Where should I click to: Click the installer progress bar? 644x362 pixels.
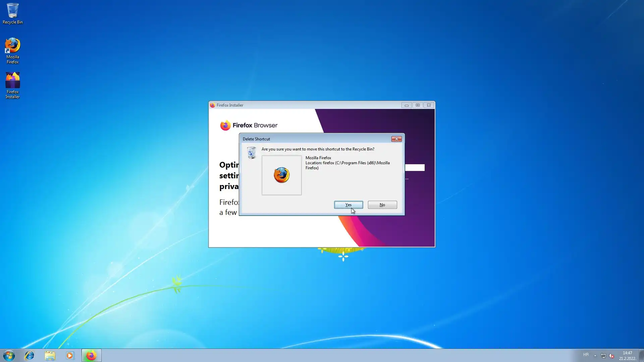tap(415, 168)
